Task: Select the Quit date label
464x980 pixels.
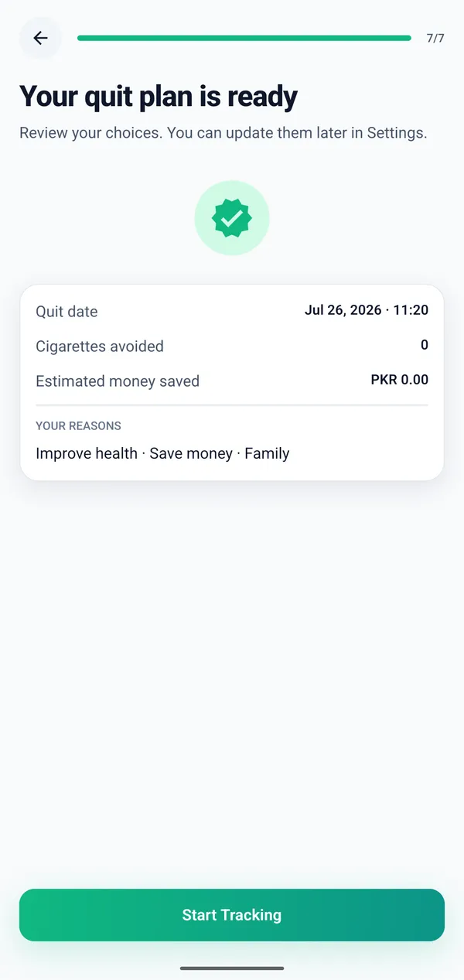Action: coord(67,312)
